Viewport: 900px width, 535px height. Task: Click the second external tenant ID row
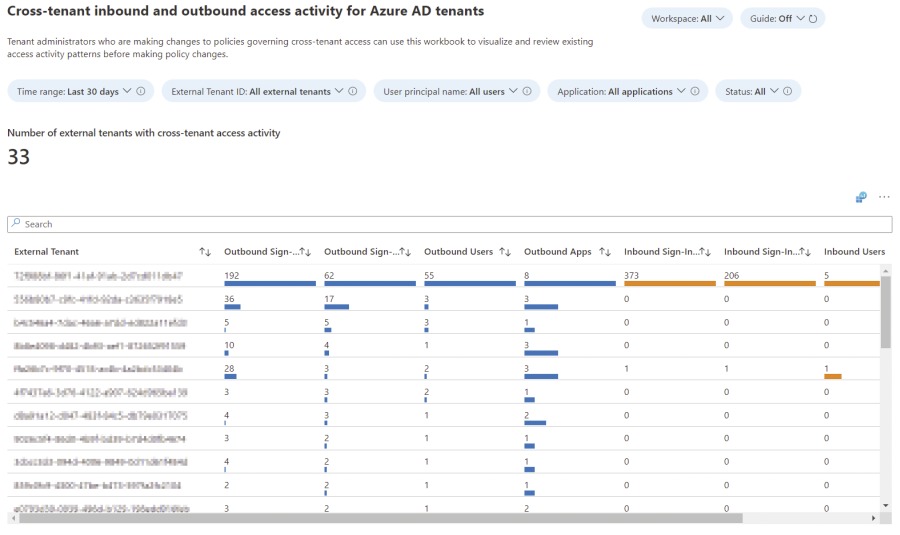pyautogui.click(x=98, y=300)
